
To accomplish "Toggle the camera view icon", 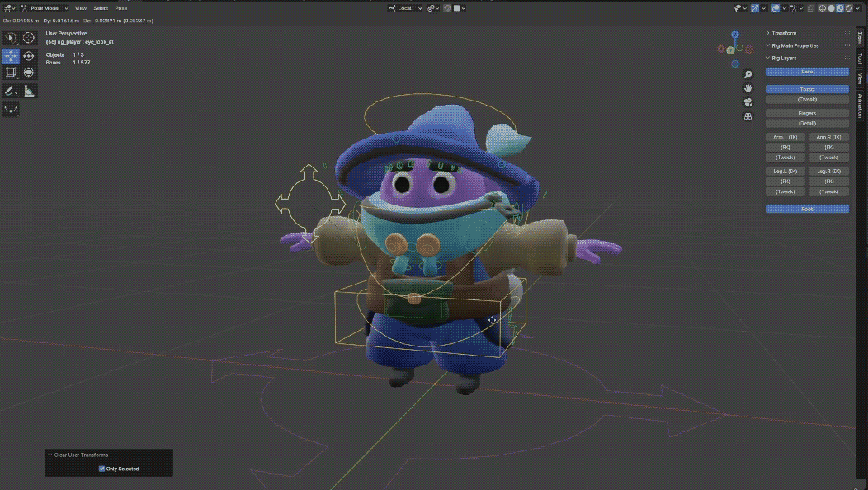I will click(748, 102).
